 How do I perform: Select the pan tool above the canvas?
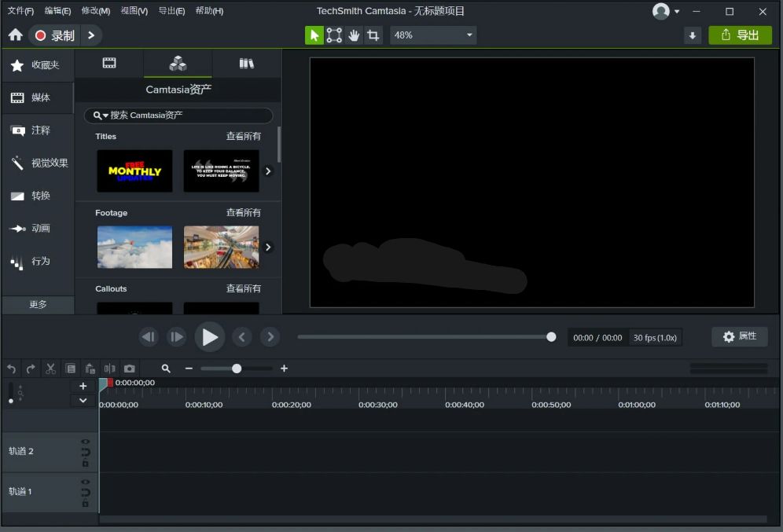(x=354, y=35)
